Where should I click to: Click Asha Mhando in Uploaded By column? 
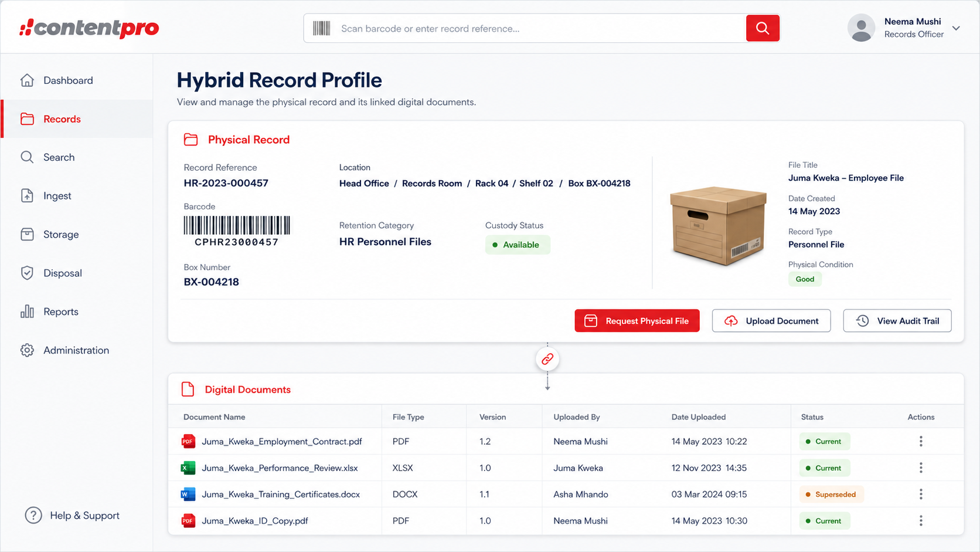coord(581,495)
